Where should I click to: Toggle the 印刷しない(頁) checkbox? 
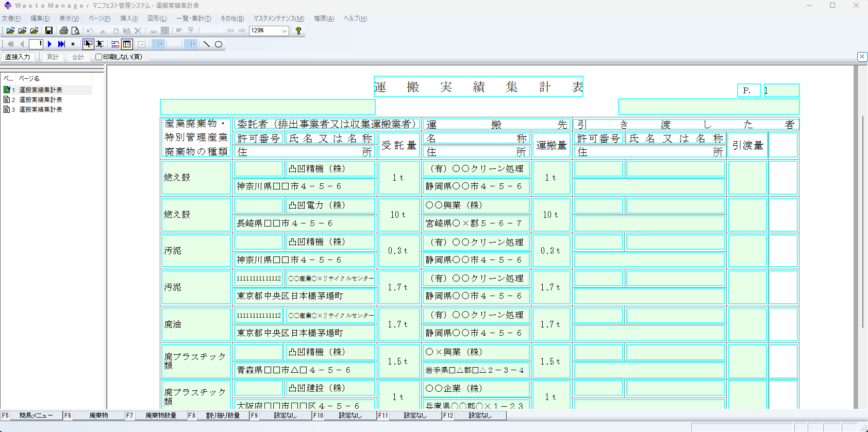(x=98, y=57)
